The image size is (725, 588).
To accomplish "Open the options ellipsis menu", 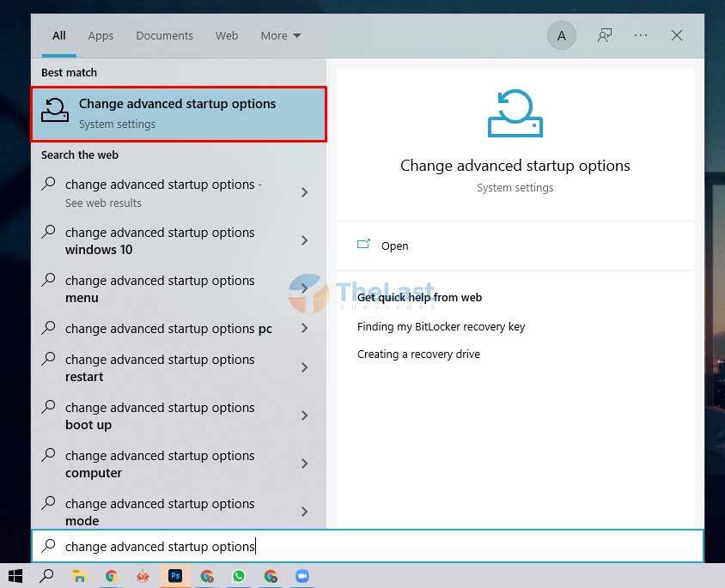I will coord(640,35).
